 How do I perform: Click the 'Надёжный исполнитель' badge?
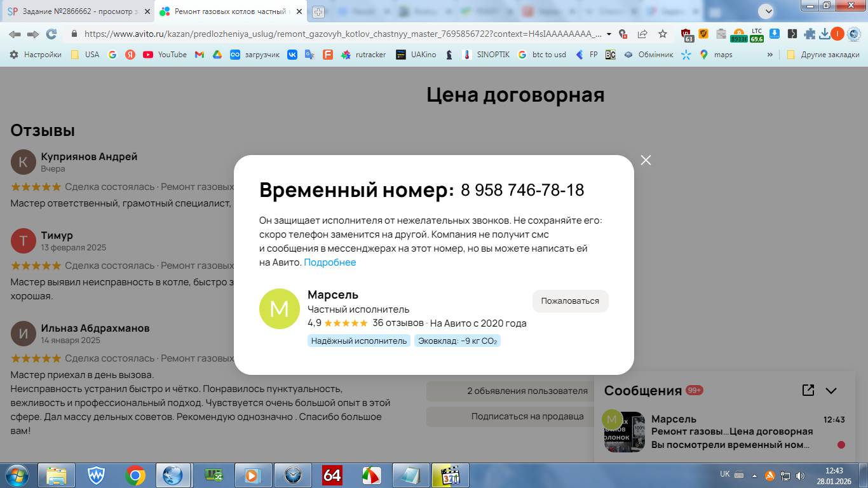[x=359, y=341]
